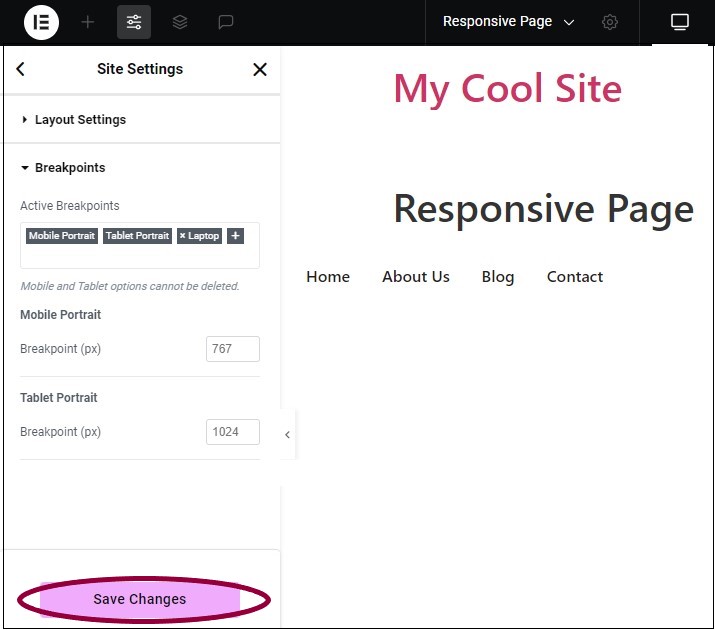The image size is (715, 630).
Task: Remove the Laptop breakpoint tag
Action: click(x=183, y=236)
